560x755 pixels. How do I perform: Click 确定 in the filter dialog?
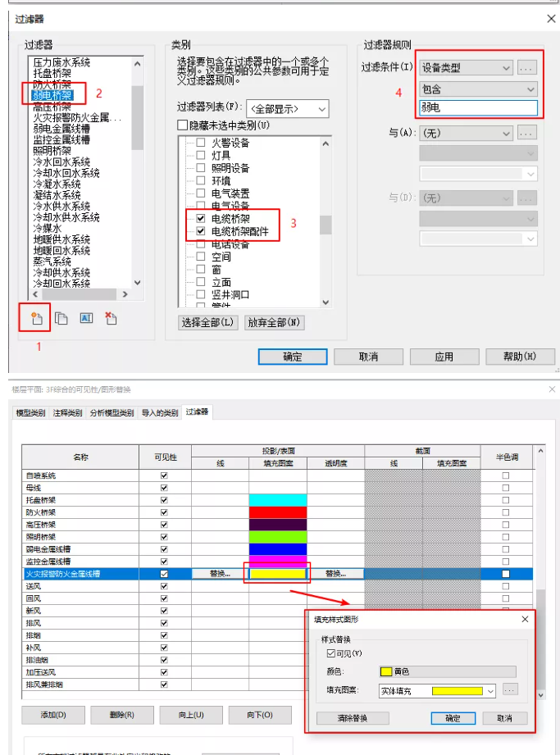pos(292,357)
